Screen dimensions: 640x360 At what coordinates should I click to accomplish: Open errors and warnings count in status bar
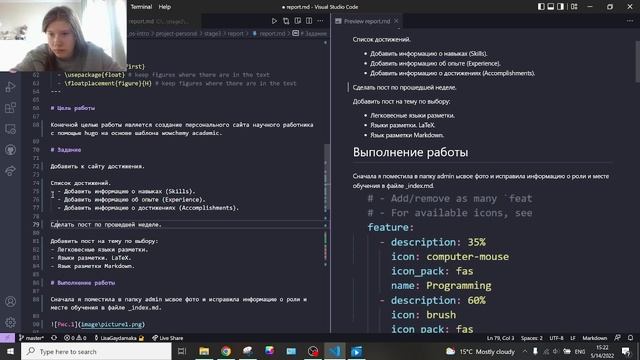(75, 338)
